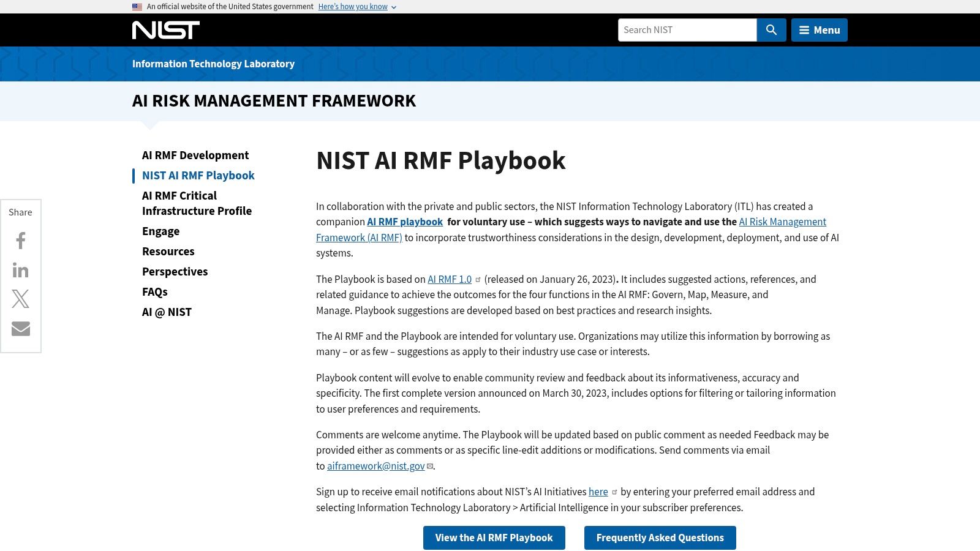Open AI RMF Development sidebar item

tap(195, 156)
